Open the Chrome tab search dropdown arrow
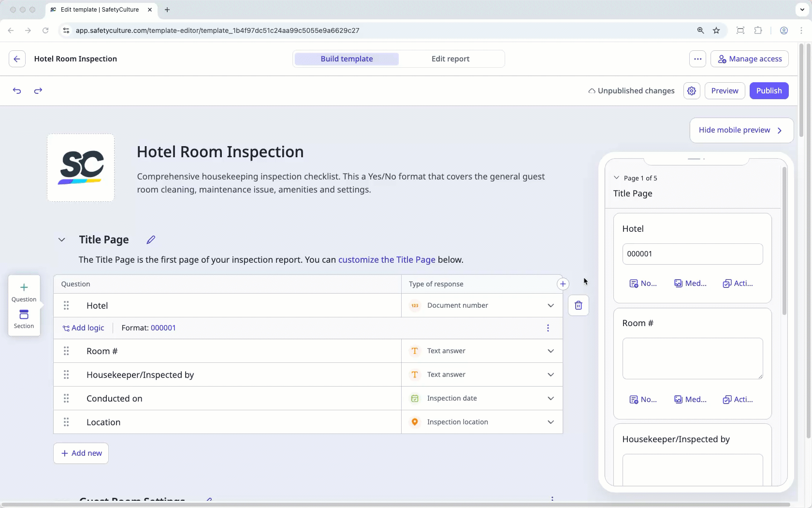The width and height of the screenshot is (812, 508). 802,10
